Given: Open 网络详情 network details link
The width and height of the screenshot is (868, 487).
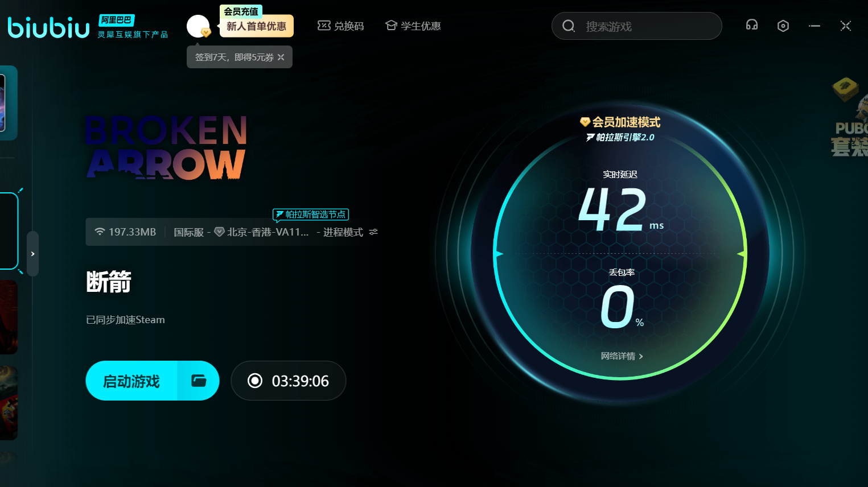Looking at the screenshot, I should coord(622,356).
